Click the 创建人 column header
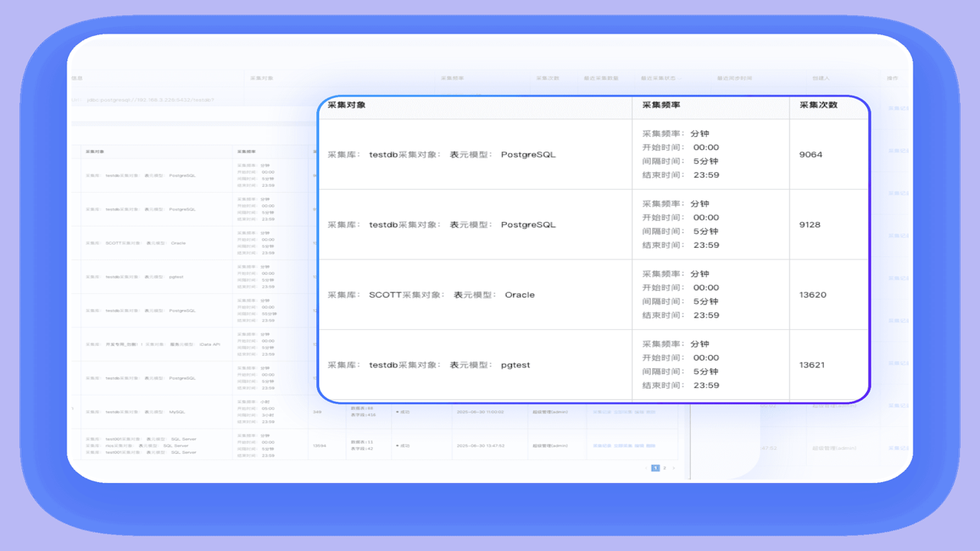The height and width of the screenshot is (551, 980). pyautogui.click(x=822, y=78)
